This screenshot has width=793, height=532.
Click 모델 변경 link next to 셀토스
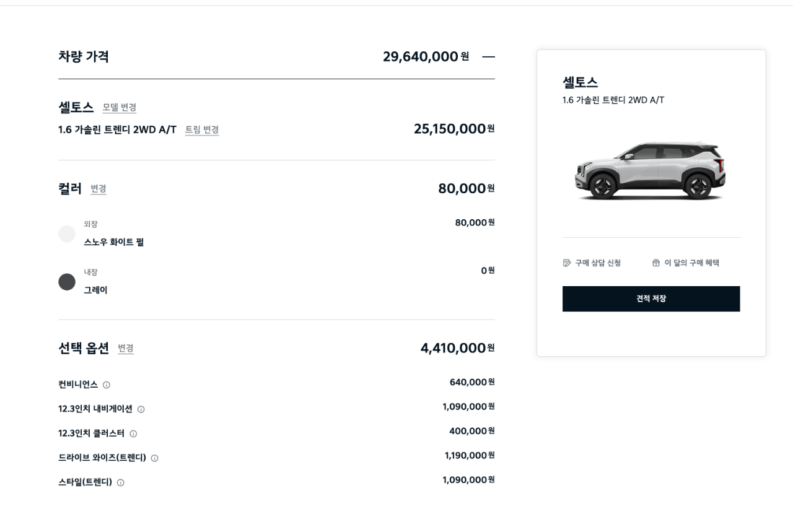tap(120, 108)
